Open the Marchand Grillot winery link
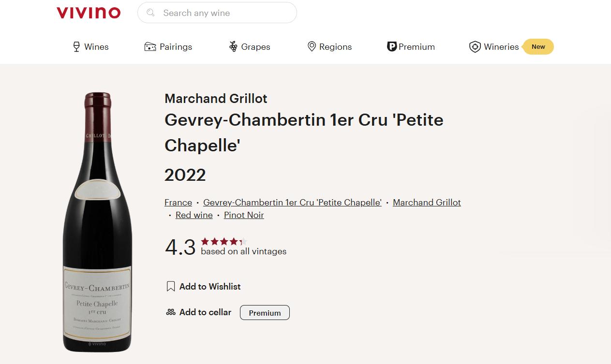 pos(427,203)
